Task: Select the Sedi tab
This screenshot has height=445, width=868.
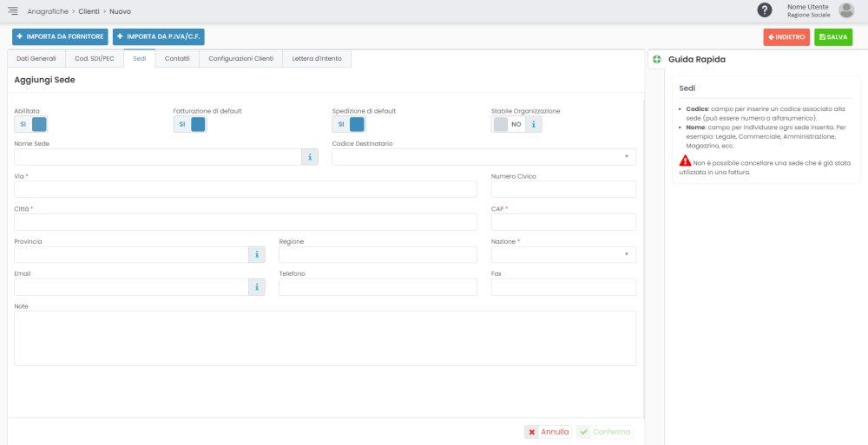Action: [x=140, y=59]
